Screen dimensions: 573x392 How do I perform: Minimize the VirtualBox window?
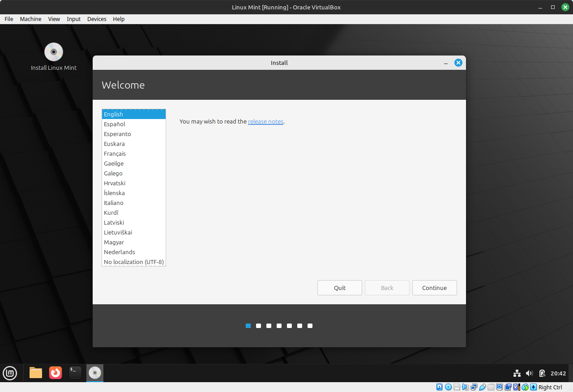tap(540, 7)
